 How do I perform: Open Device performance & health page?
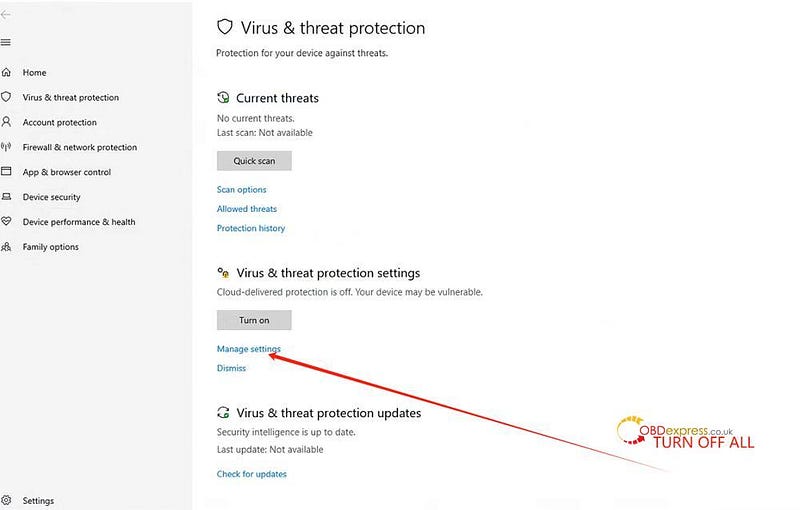click(79, 222)
